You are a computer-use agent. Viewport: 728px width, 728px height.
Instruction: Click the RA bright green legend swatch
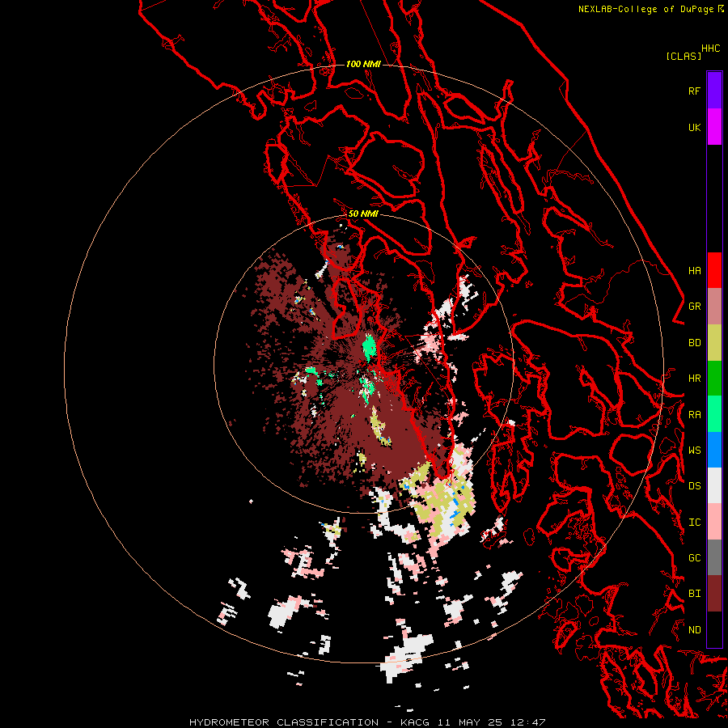pyautogui.click(x=714, y=414)
